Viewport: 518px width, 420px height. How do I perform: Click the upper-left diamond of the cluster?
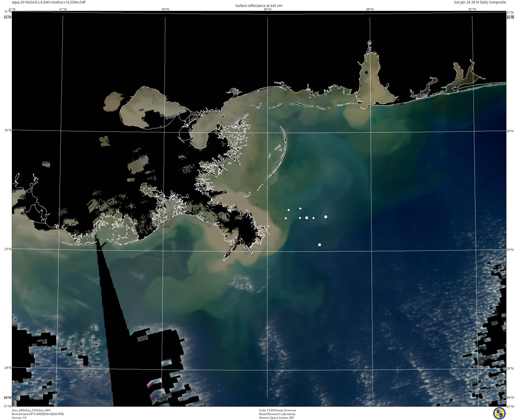(289, 210)
